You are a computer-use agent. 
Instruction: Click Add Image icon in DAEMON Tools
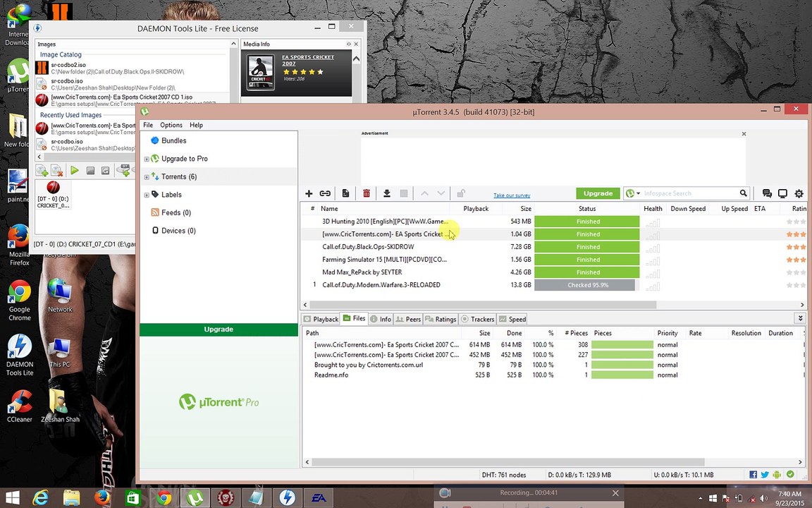click(x=42, y=170)
